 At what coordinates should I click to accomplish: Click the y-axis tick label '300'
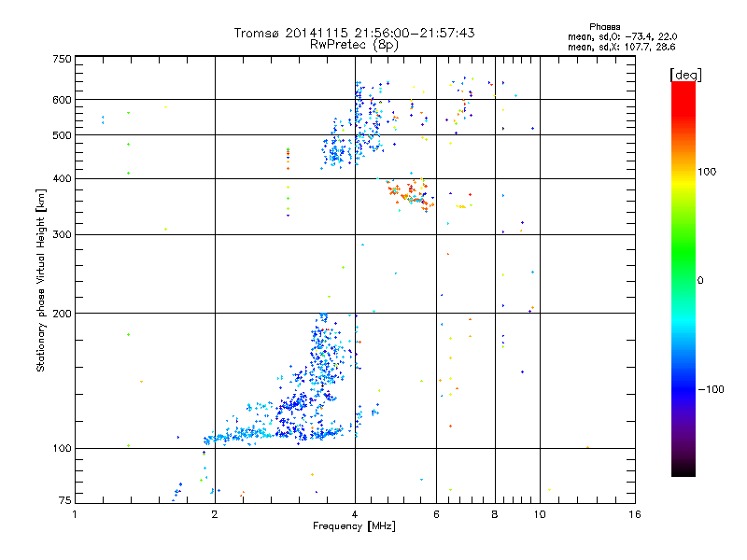(62, 235)
